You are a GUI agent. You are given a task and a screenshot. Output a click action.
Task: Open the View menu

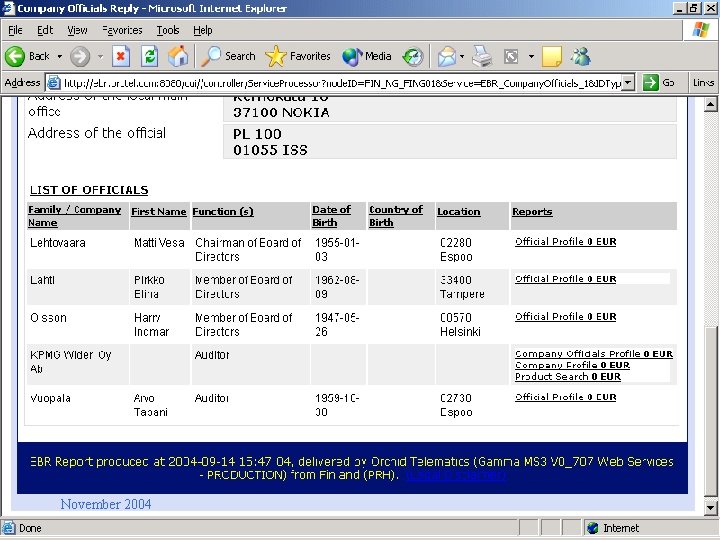(x=77, y=30)
